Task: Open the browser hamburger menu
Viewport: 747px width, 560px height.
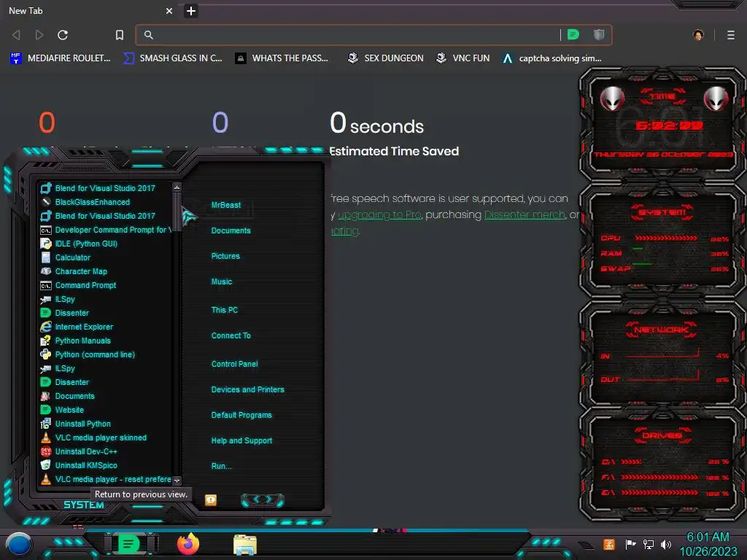Action: click(x=730, y=35)
